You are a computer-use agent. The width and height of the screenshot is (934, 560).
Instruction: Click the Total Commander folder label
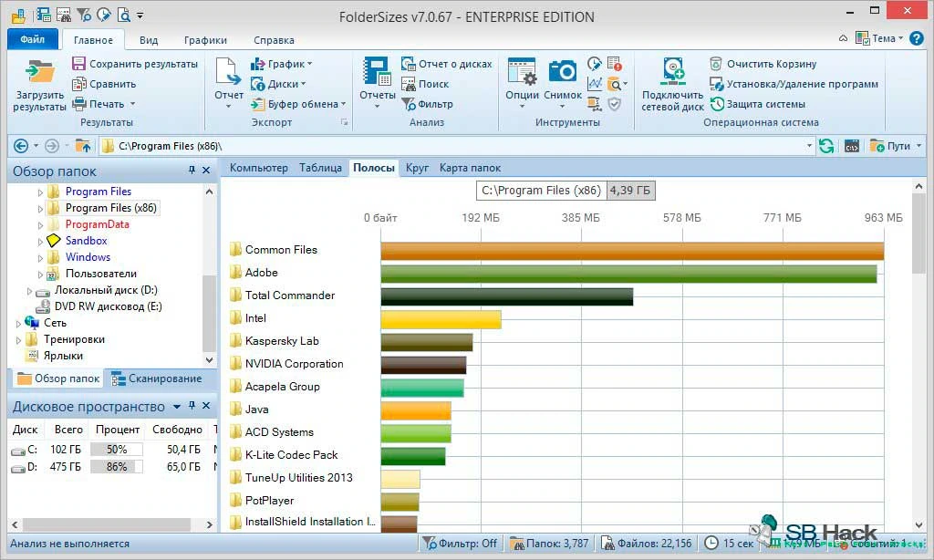(x=289, y=295)
